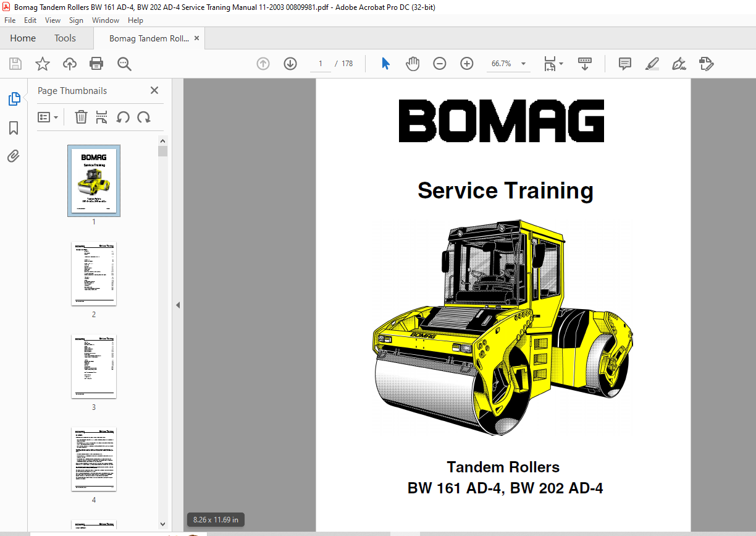Open the Fill & Sign pen tool
Image resolution: width=756 pixels, height=536 pixels.
click(679, 64)
